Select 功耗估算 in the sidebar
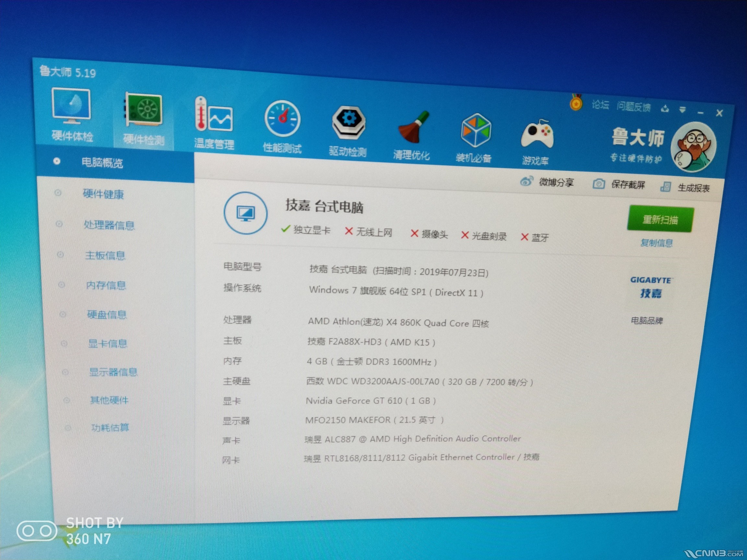 (x=110, y=428)
